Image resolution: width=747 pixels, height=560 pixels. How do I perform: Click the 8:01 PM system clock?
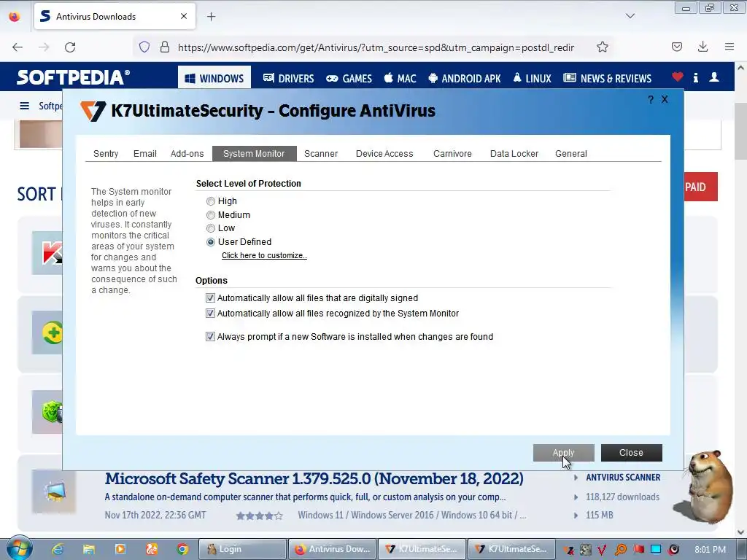[711, 550]
